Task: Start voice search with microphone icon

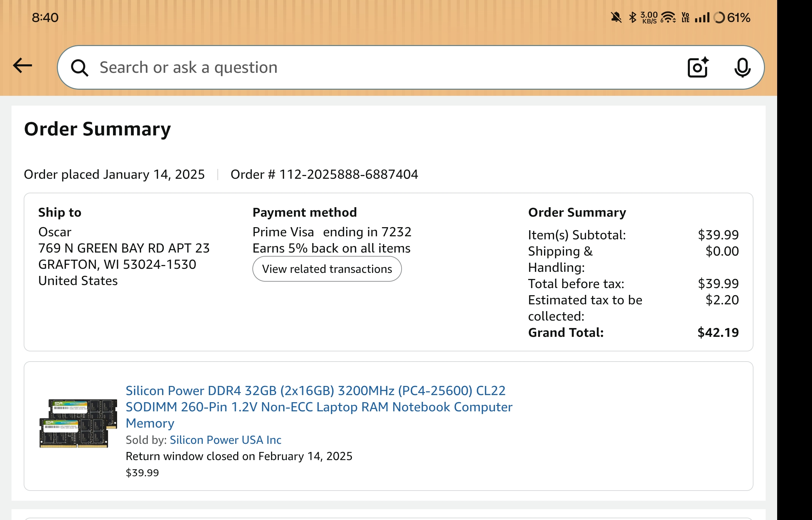Action: pyautogui.click(x=742, y=67)
